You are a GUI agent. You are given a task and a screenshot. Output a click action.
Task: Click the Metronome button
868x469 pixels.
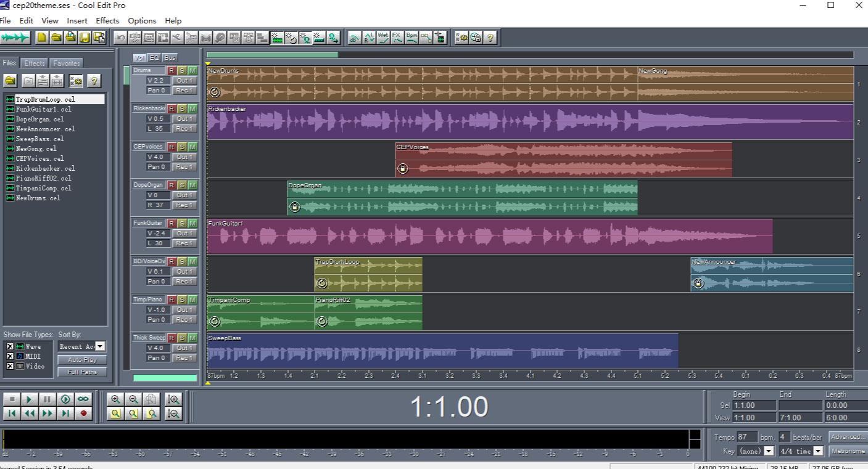pos(848,451)
